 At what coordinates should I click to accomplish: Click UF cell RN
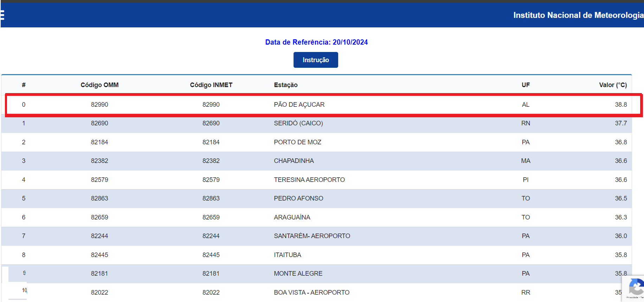(x=526, y=123)
